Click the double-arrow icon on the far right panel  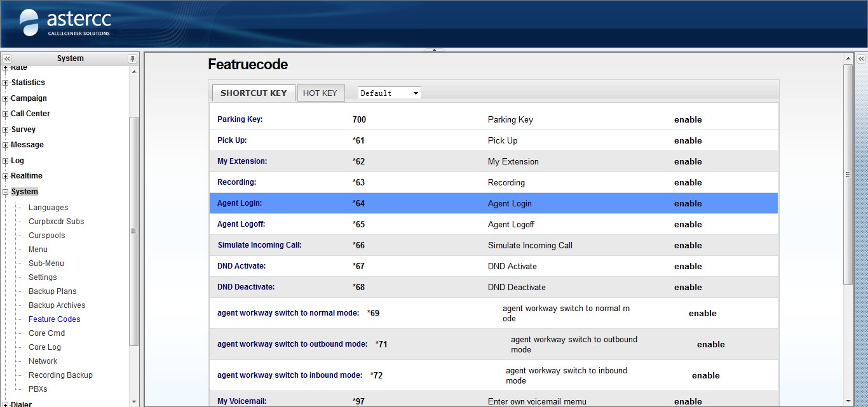pos(861,58)
